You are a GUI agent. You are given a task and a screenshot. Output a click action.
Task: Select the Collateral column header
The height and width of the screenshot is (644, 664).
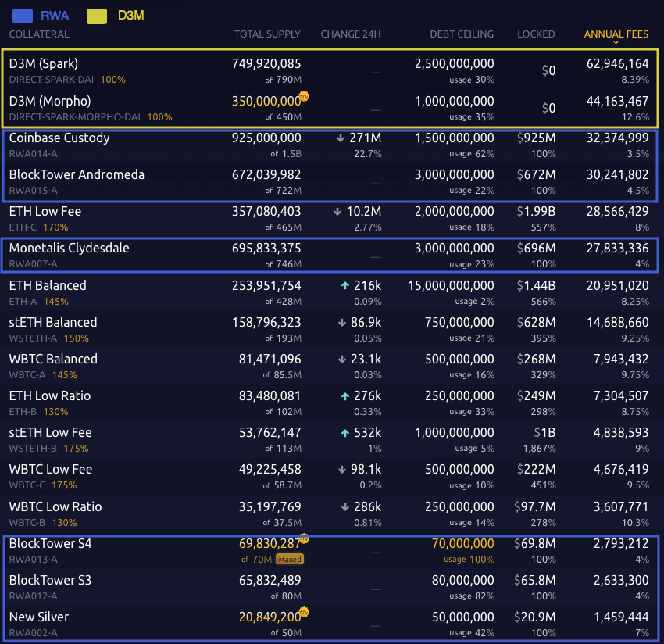(x=39, y=34)
